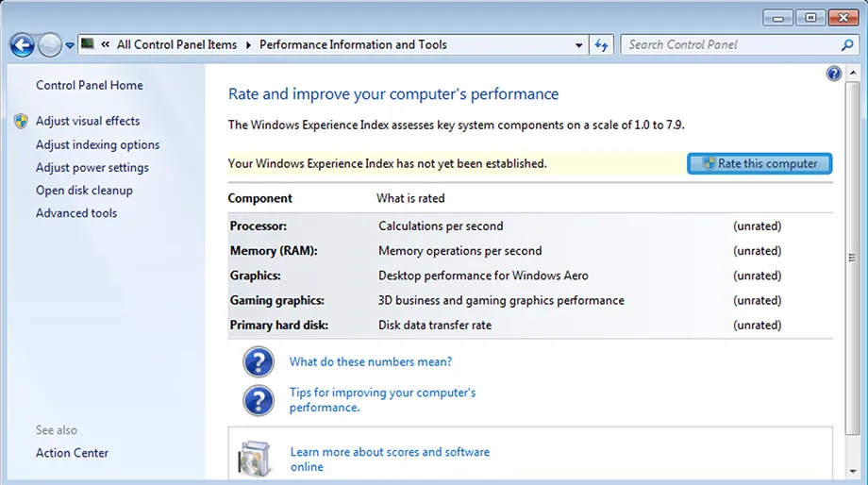868x485 pixels.
Task: Click the search magnifier icon
Action: (847, 45)
